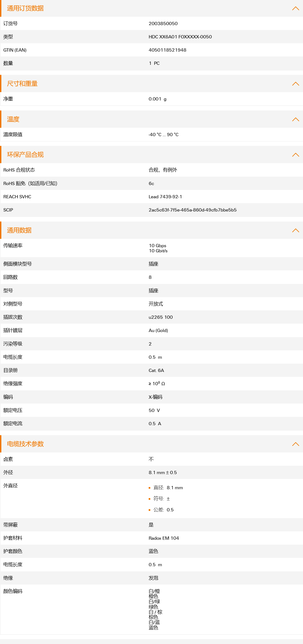Click color code entry 白 / 棕
The width and height of the screenshot is (303, 644).
pyautogui.click(x=155, y=612)
